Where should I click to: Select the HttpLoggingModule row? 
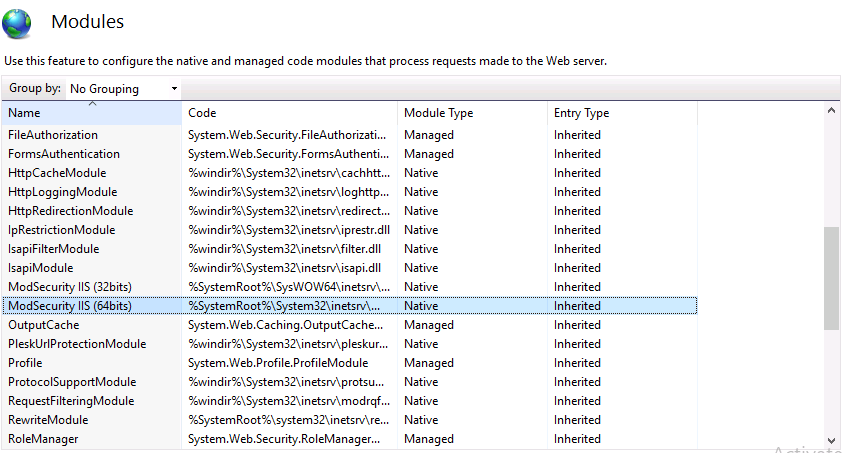(x=349, y=192)
